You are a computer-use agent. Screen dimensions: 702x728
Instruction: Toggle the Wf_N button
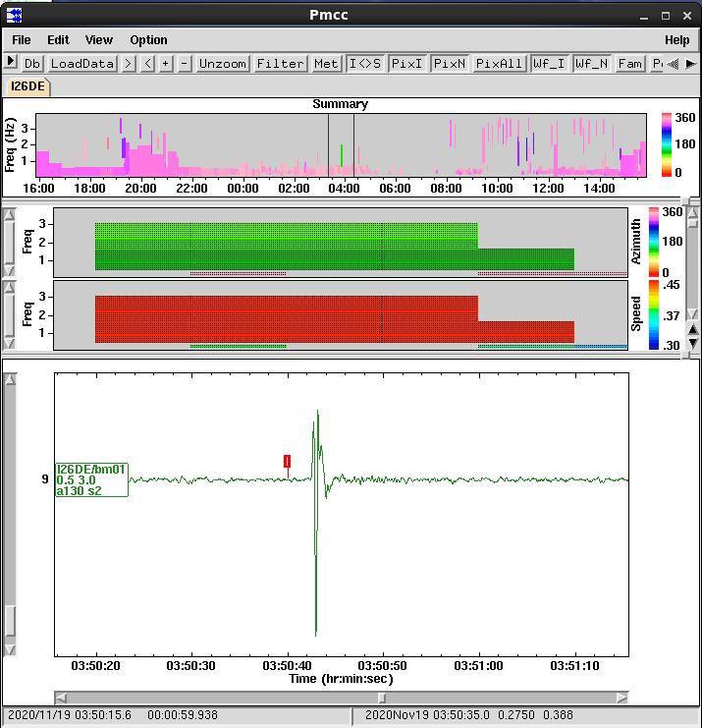click(592, 64)
